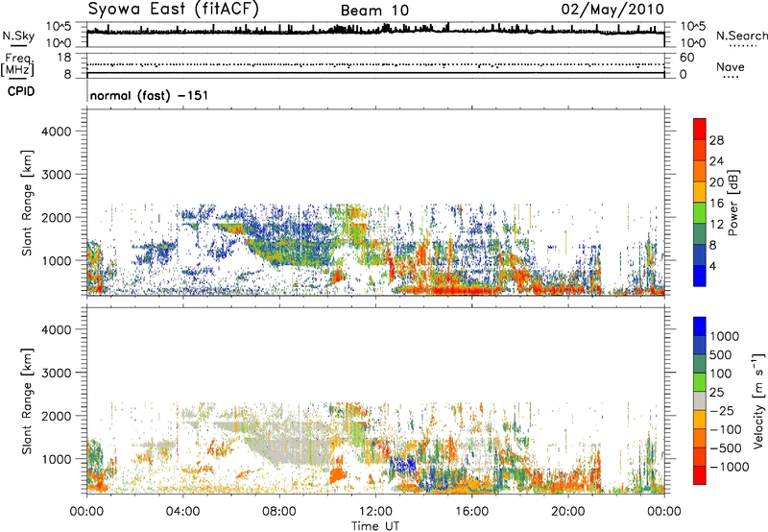Click the right '10^0' noise axis label
The width and height of the screenshot is (768, 532).
692,43
